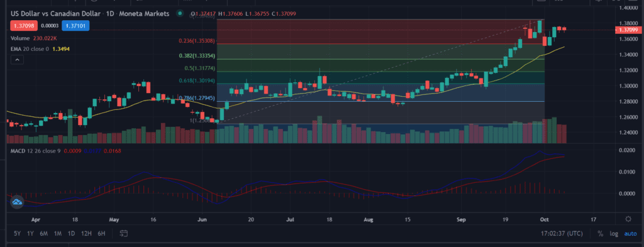Click the Jun label on the time axis
The width and height of the screenshot is (644, 247).
[x=203, y=219]
